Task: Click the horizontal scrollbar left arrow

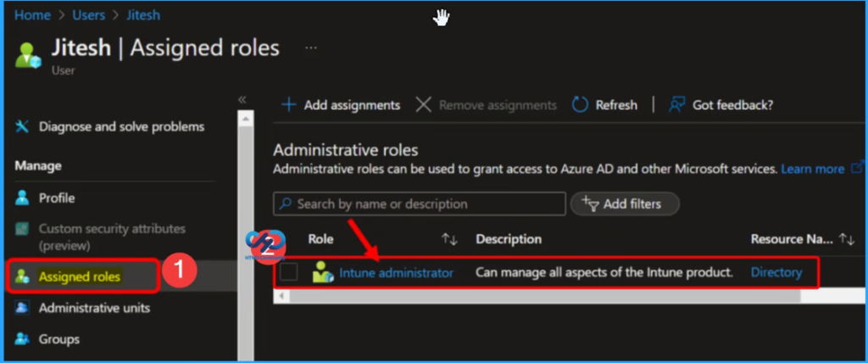Action: click(281, 297)
